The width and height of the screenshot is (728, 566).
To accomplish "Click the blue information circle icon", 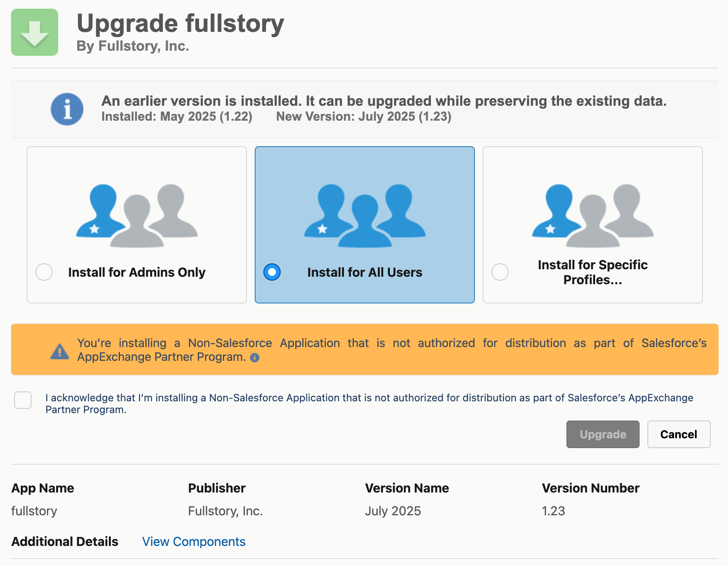I will [67, 109].
